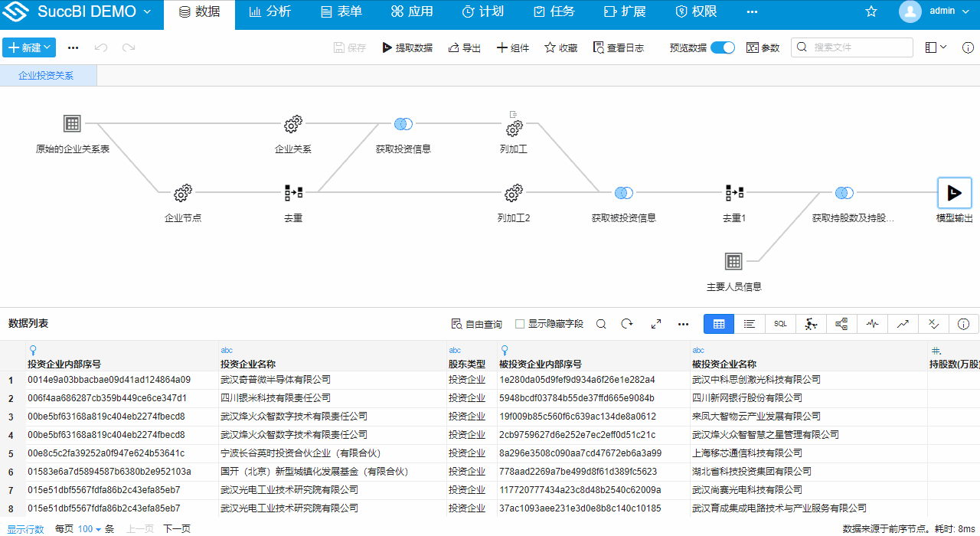Click the 提取数据 extract data icon
Image resolution: width=980 pixels, height=536 pixels.
coord(408,47)
